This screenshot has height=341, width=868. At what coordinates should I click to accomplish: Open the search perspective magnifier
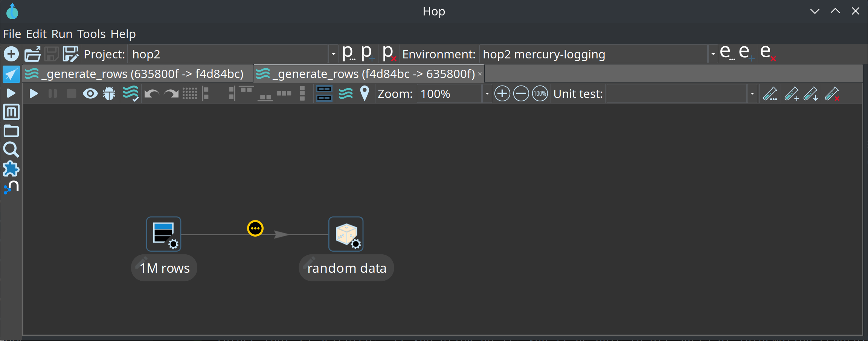pyautogui.click(x=11, y=150)
